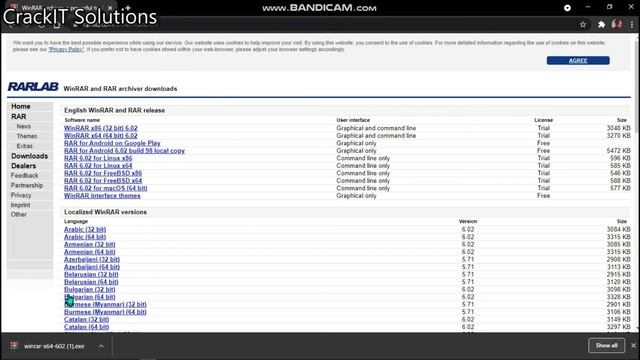Viewport: 640px width, 360px height.
Task: Open Dealers in sidebar
Action: (24, 166)
